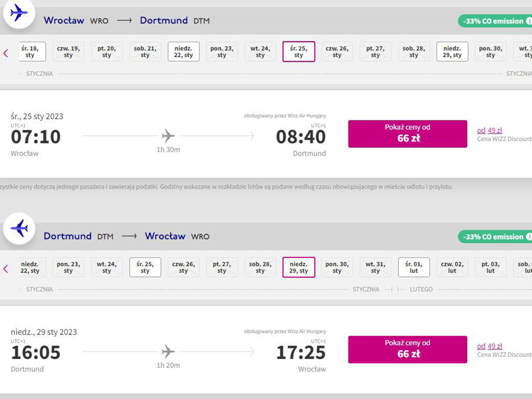Show earlier return dates with left arrow

click(x=6, y=268)
